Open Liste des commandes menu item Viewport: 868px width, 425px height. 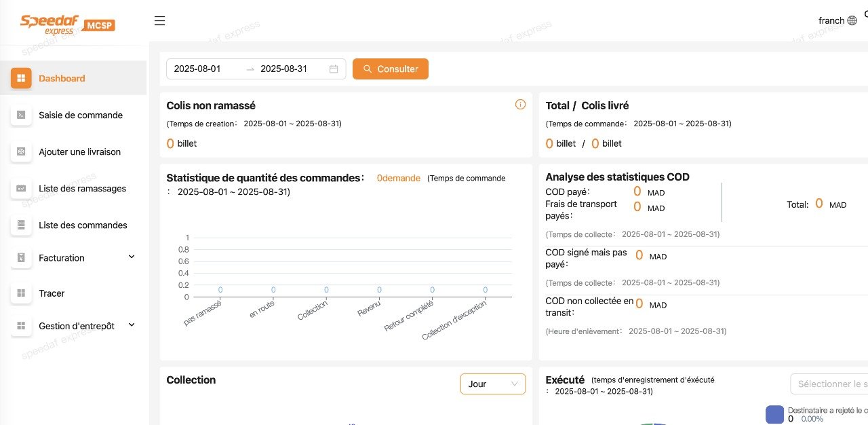coord(83,225)
